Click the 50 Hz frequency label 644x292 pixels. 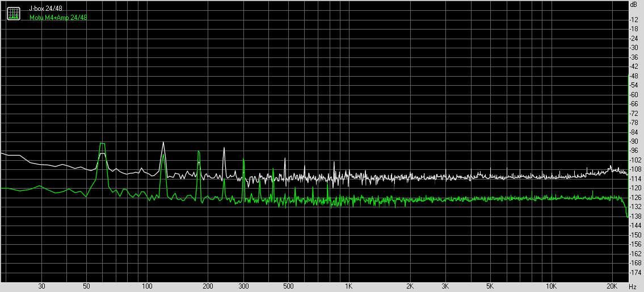click(x=86, y=286)
